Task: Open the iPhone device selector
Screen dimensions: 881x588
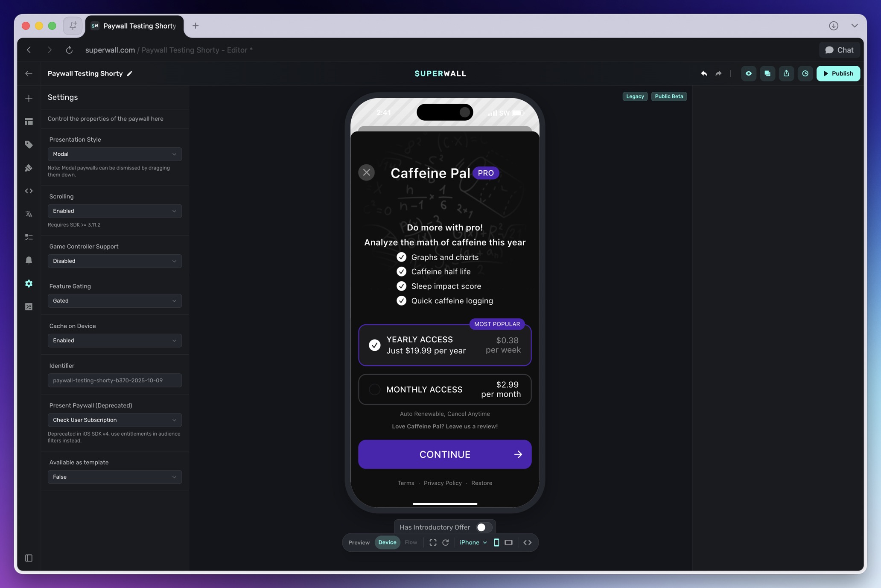Action: pyautogui.click(x=473, y=542)
